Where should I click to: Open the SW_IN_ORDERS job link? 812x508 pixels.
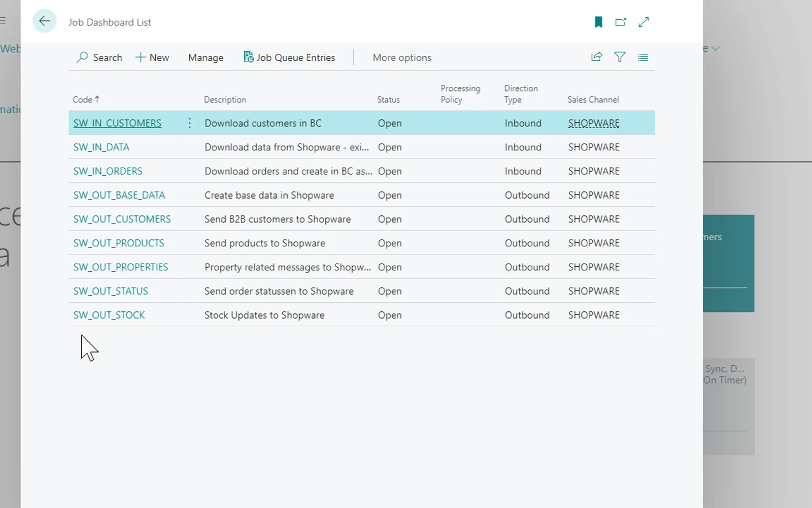pyautogui.click(x=108, y=171)
